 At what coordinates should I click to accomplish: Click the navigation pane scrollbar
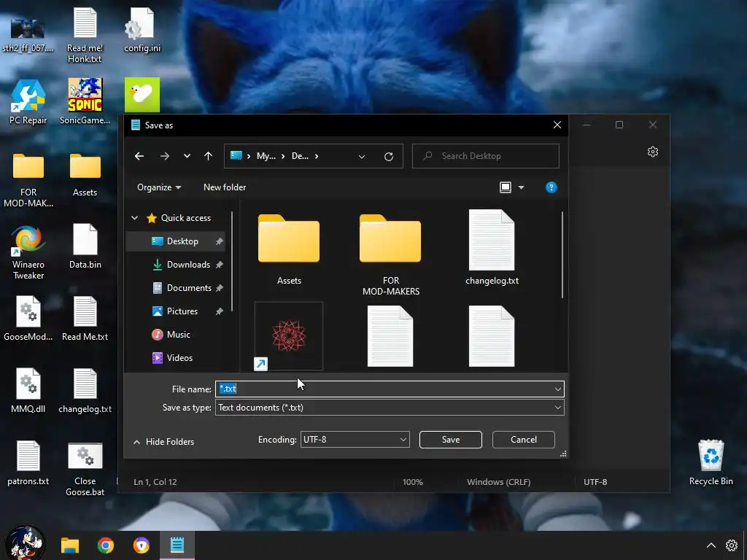[232, 262]
